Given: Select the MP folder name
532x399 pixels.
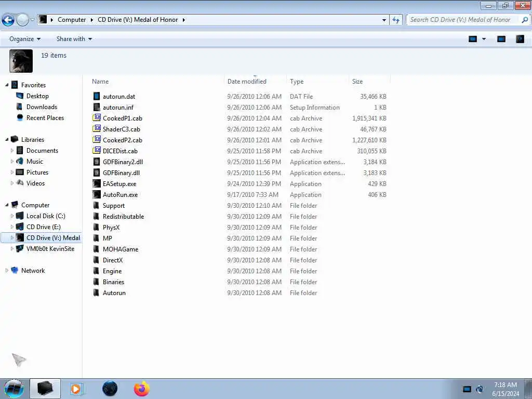Looking at the screenshot, I should (107, 238).
